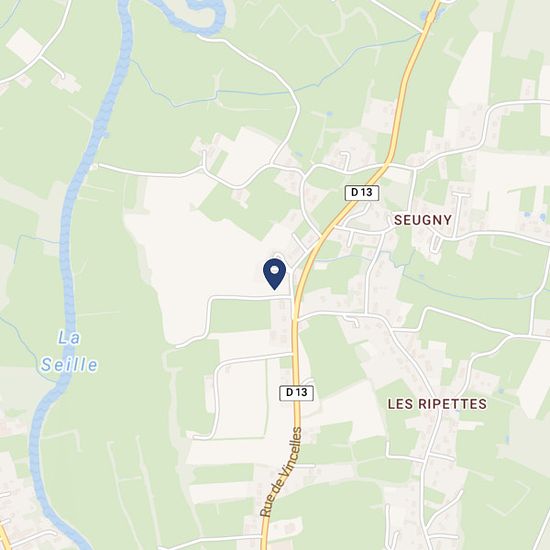Image resolution: width=550 pixels, height=550 pixels.
Task: Click the small blue ponds east of Seugny
Action: 534,215
